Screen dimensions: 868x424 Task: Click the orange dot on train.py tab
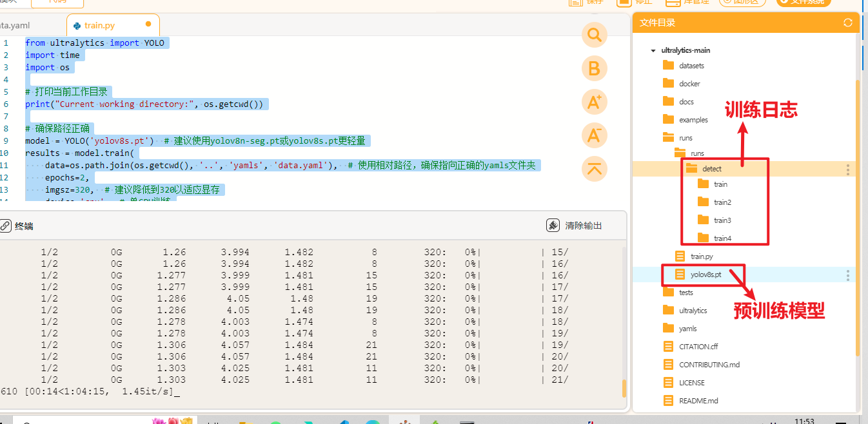point(148,24)
